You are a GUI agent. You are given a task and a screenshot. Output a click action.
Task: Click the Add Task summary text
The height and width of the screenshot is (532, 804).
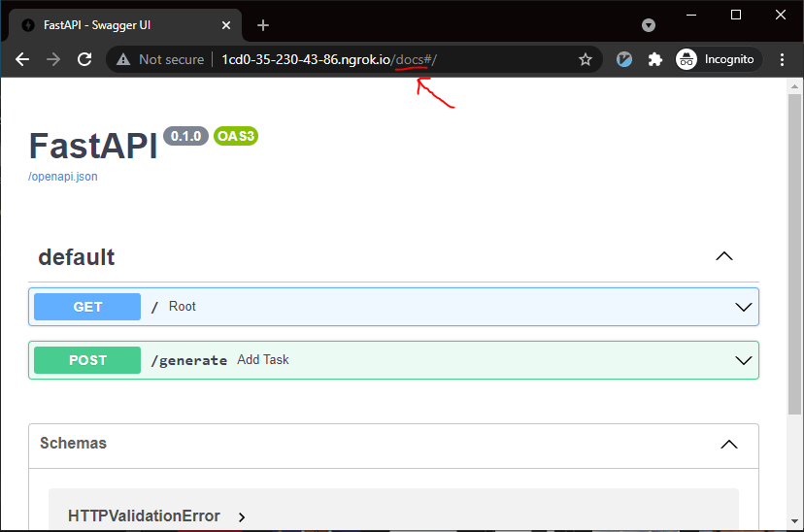tap(262, 360)
